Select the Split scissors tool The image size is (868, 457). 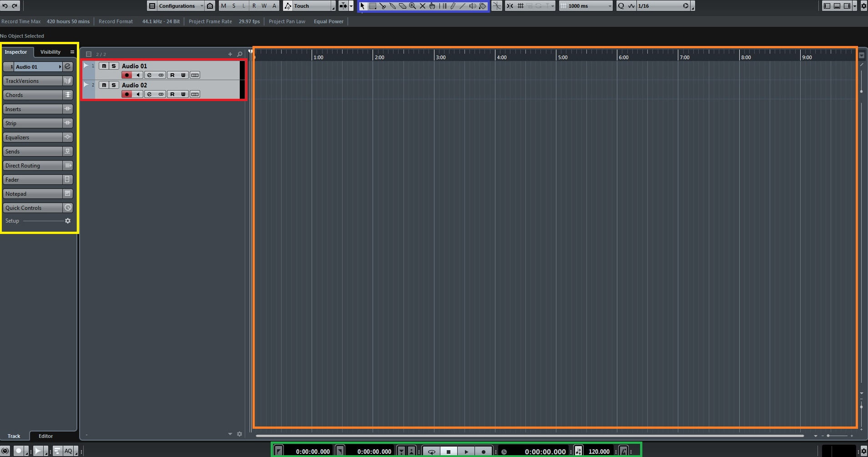(383, 6)
